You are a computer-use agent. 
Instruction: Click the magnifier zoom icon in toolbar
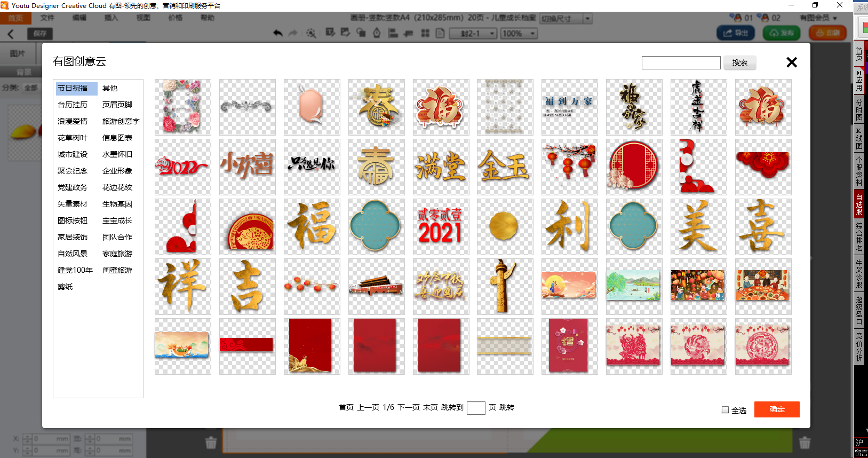pos(311,33)
